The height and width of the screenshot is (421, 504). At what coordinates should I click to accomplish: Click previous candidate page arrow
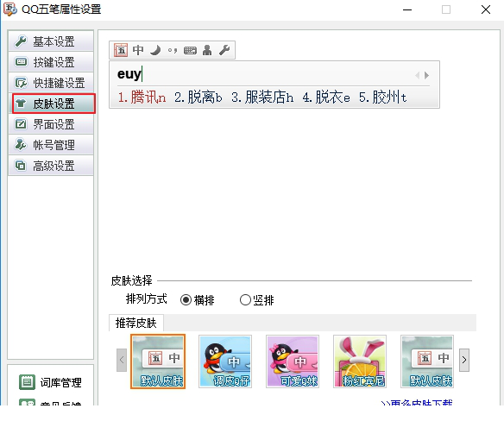pos(417,75)
